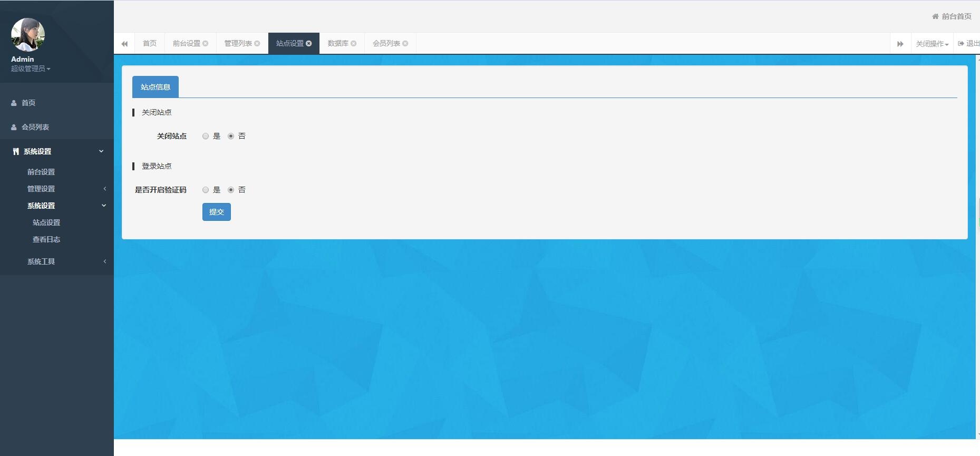Screen dimensions: 980x456
Task: Open 查看日志 in the sidebar
Action: click(x=46, y=239)
